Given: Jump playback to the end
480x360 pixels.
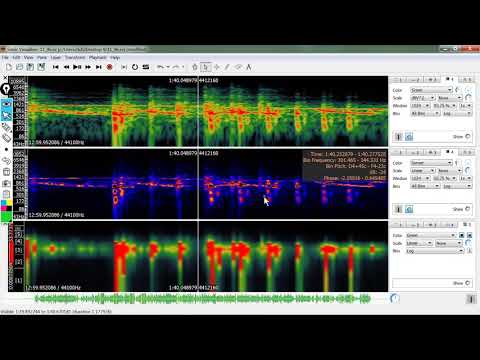Looking at the screenshot, I should 99,67.
